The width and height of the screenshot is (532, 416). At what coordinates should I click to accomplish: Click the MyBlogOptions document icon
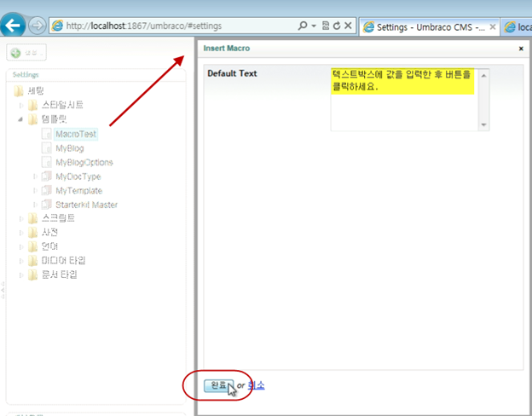(x=47, y=162)
